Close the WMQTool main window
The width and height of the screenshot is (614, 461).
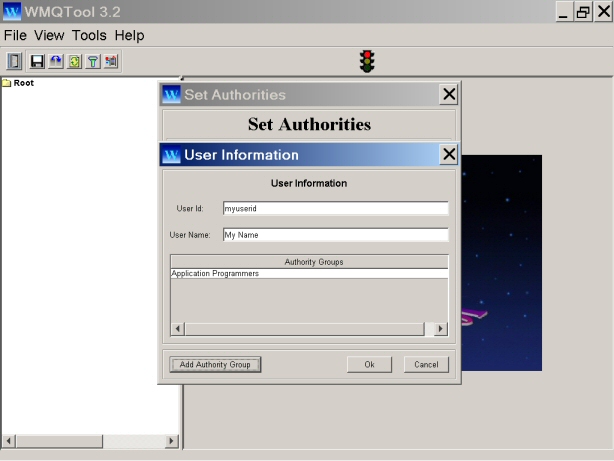(603, 12)
